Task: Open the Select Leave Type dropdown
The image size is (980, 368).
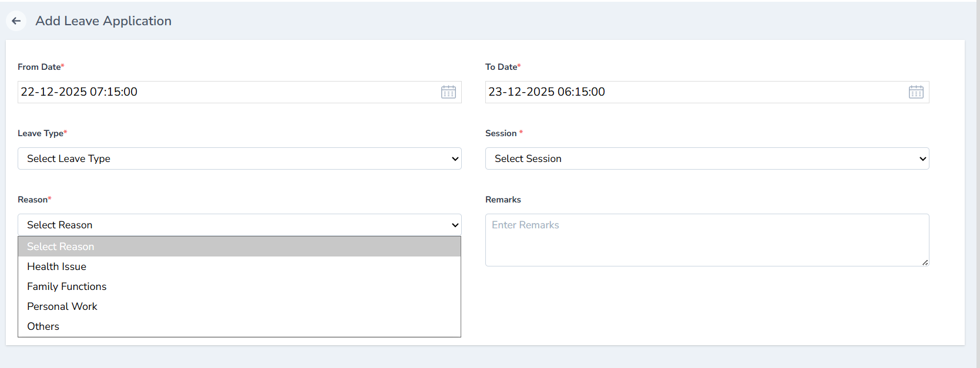Action: coord(235,158)
